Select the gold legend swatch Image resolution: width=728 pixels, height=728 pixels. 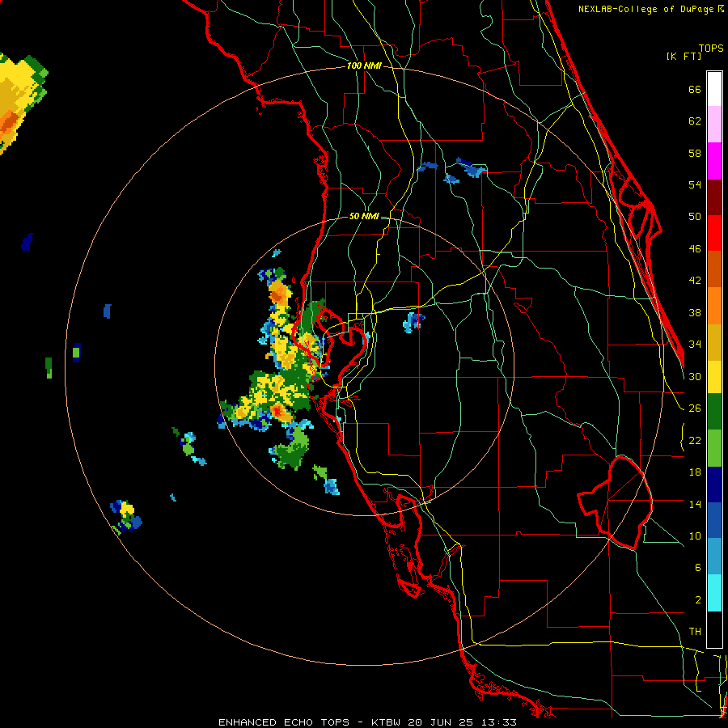714,341
